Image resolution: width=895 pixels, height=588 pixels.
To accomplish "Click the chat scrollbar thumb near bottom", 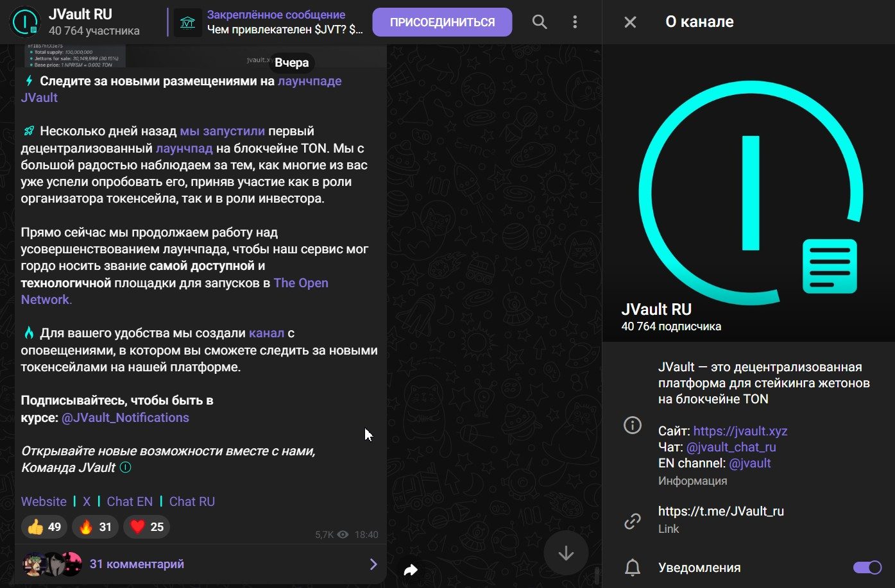I will click(597, 575).
